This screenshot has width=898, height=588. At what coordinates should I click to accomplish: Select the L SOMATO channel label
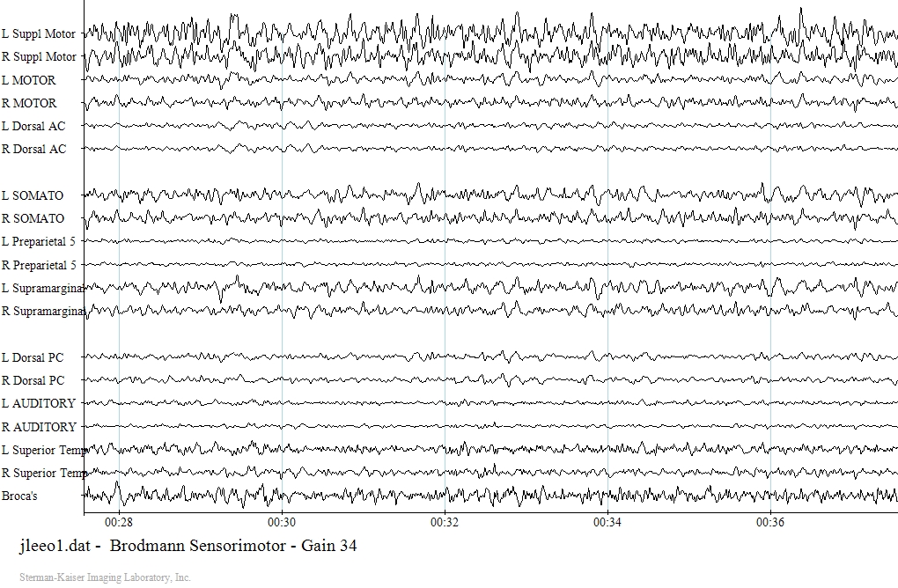(33, 195)
